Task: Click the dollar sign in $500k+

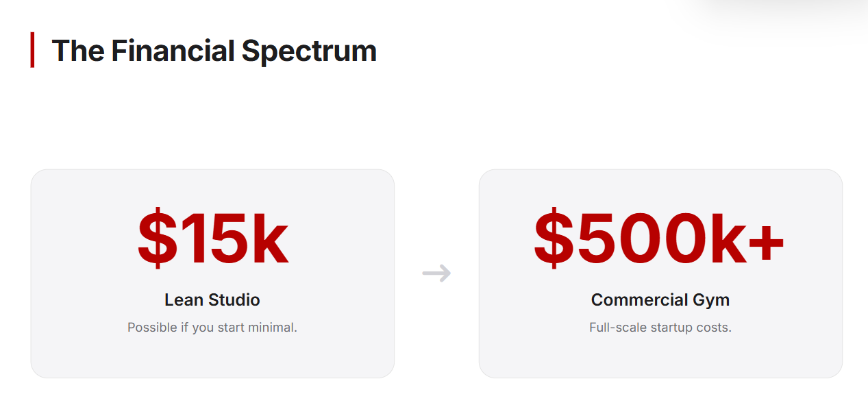Action: (x=551, y=238)
